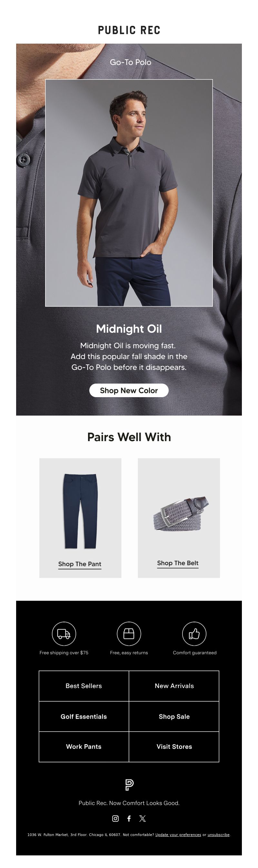Open the X social icon

click(143, 819)
